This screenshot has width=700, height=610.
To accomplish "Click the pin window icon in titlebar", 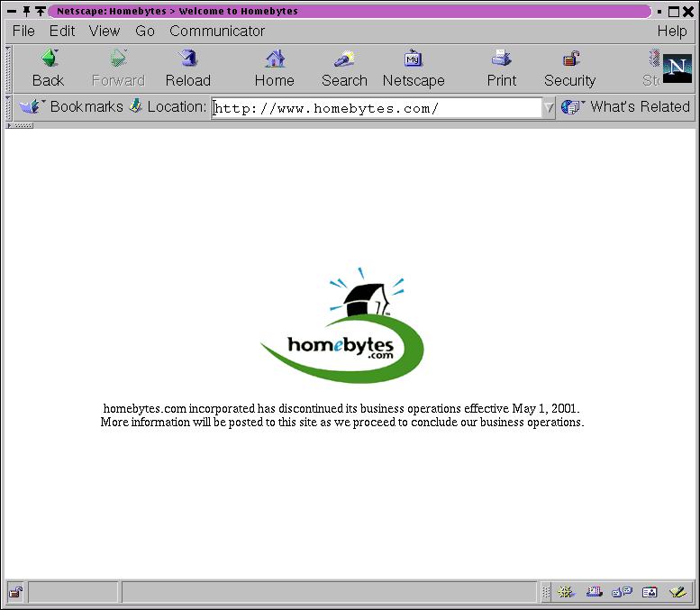I will point(26,11).
